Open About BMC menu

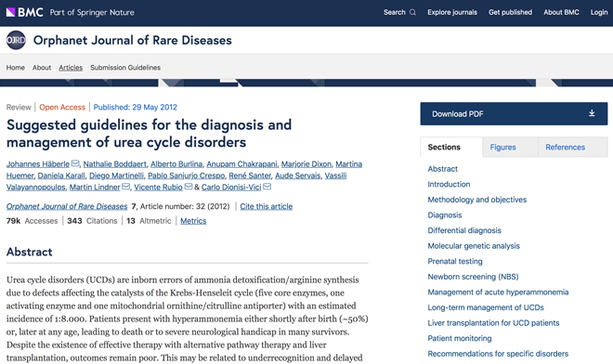[561, 12]
